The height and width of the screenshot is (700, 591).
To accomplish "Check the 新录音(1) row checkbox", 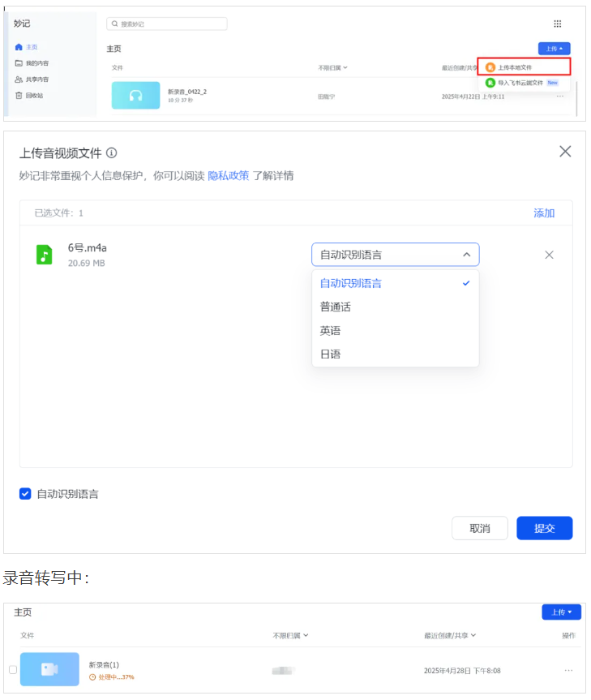I will click(x=12, y=670).
